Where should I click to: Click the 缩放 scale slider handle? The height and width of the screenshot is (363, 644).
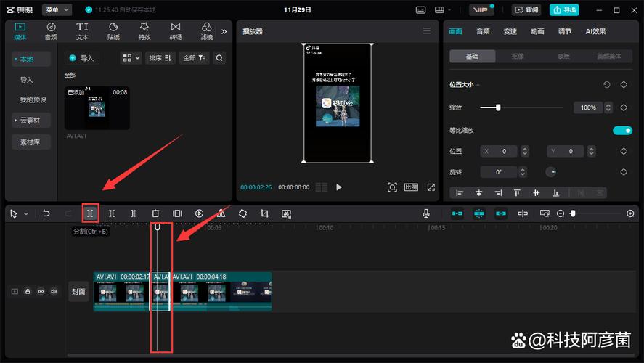pos(498,107)
